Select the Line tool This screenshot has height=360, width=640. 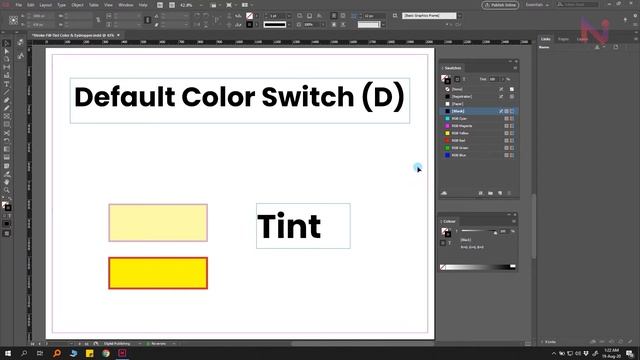point(7,92)
